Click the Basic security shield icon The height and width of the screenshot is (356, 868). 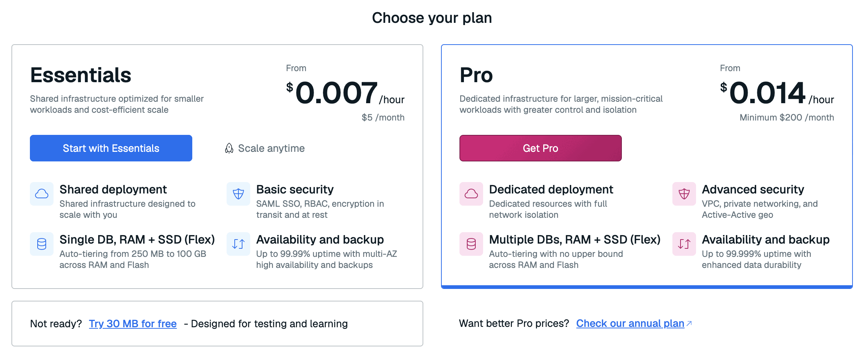click(x=238, y=194)
